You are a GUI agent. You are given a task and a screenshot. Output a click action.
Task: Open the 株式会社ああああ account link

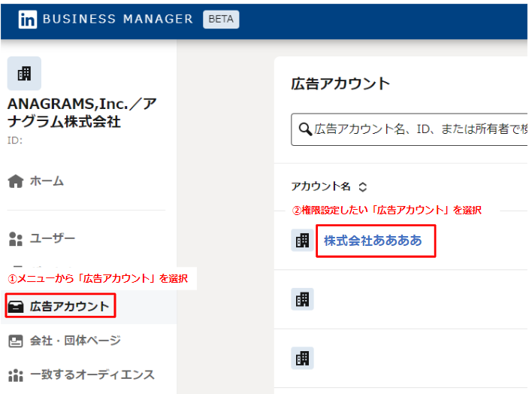pos(373,241)
